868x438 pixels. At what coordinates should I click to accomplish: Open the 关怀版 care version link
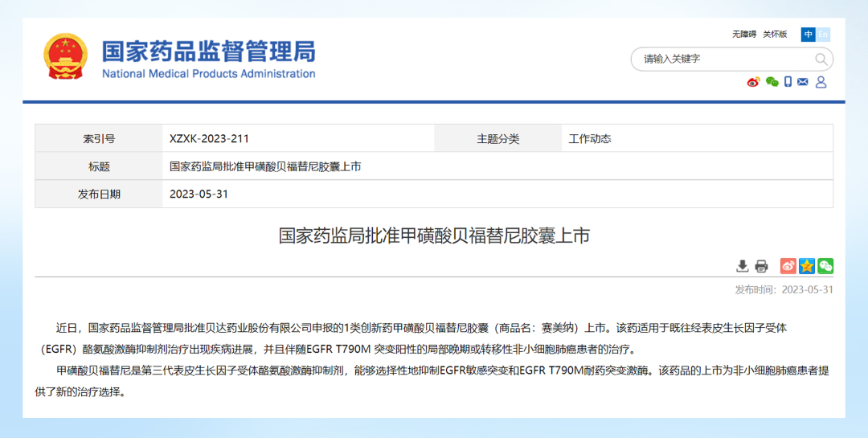click(x=775, y=35)
